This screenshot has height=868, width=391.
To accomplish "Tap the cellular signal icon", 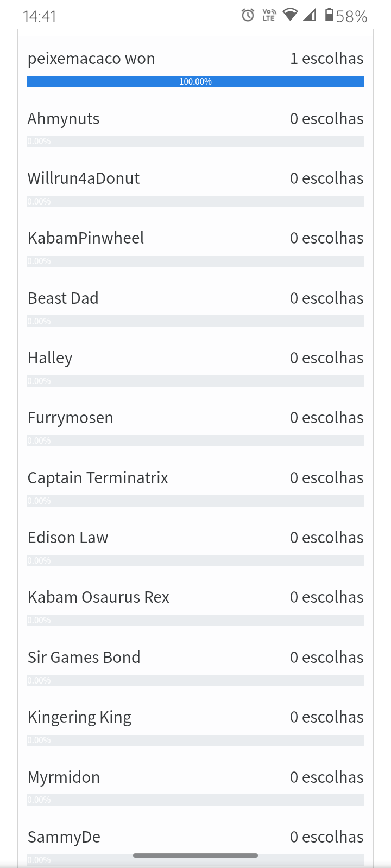I will coord(310,15).
